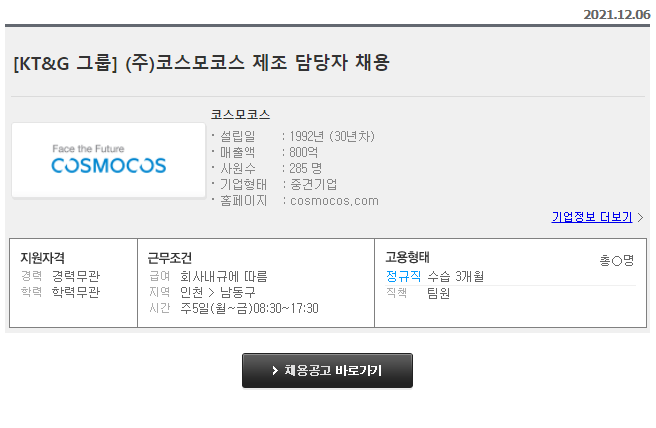This screenshot has width=656, height=428.
Task: Click the 회사내규에 따름 salary text
Action: (223, 277)
